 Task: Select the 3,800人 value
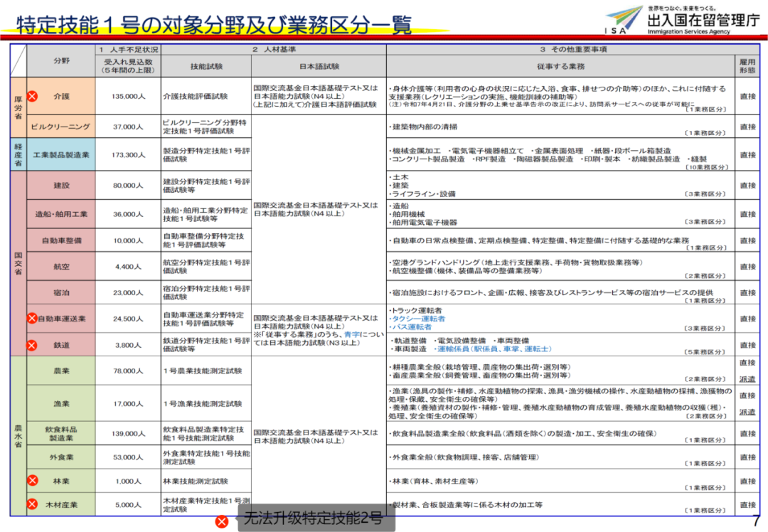(x=128, y=346)
